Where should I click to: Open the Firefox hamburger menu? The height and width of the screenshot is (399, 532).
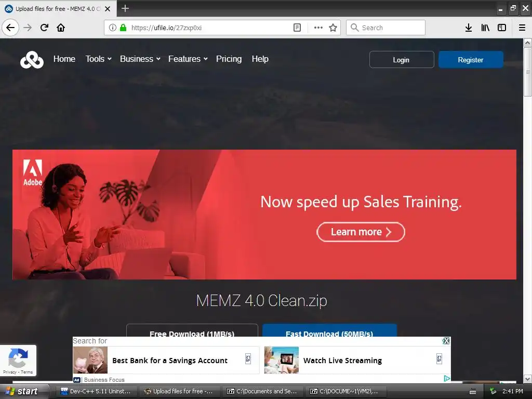pyautogui.click(x=522, y=28)
